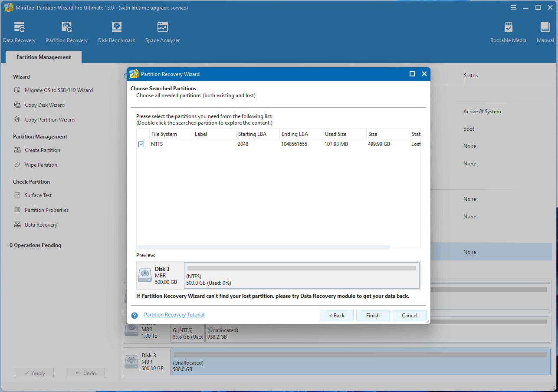
Task: Open the Data Recovery tool icon
Action: [19, 28]
